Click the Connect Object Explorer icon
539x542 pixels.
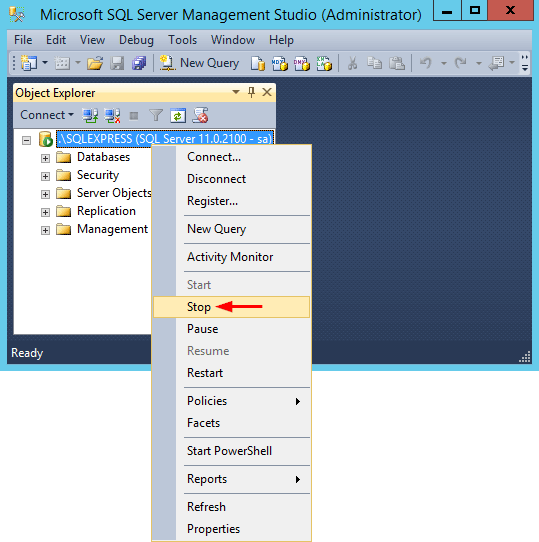click(90, 115)
